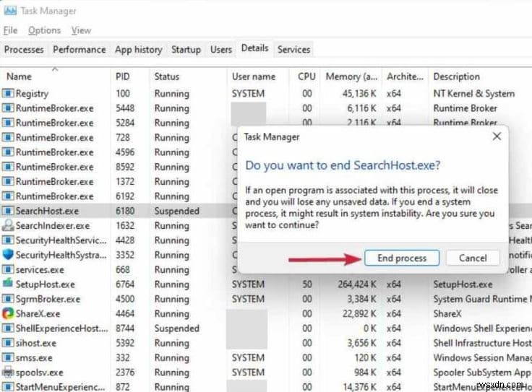Click the RuntimeBroker.exe icon with PID 4596
The height and width of the screenshot is (392, 532).
click(x=8, y=152)
